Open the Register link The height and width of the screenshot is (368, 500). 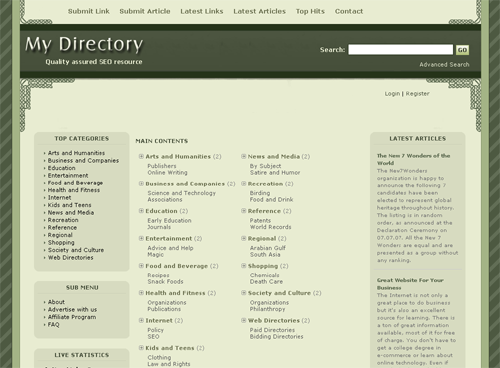(418, 94)
